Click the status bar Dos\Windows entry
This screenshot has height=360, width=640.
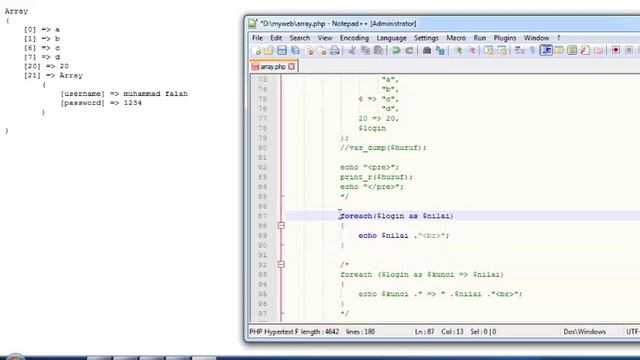(x=584, y=332)
